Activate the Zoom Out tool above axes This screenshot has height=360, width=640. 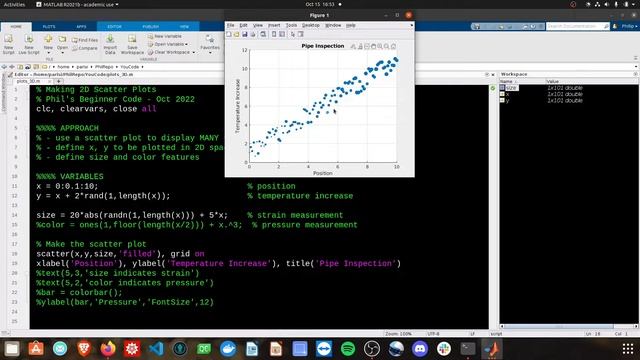coord(387,47)
